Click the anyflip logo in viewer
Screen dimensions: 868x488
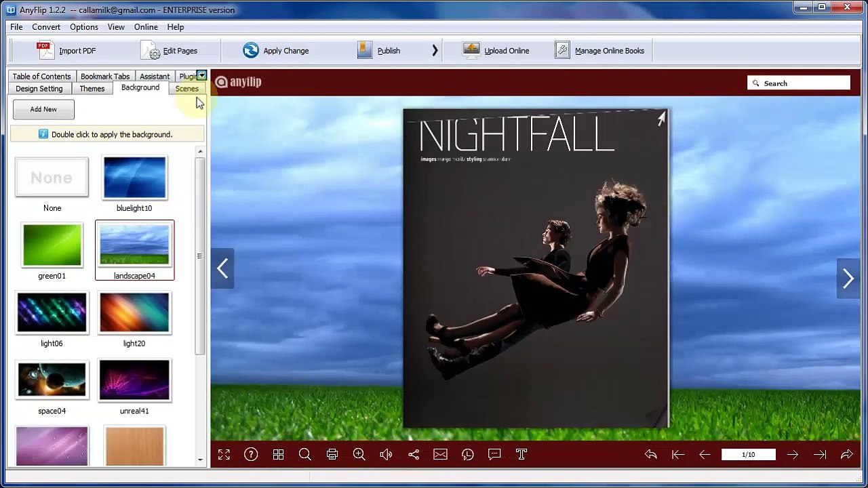click(x=238, y=82)
